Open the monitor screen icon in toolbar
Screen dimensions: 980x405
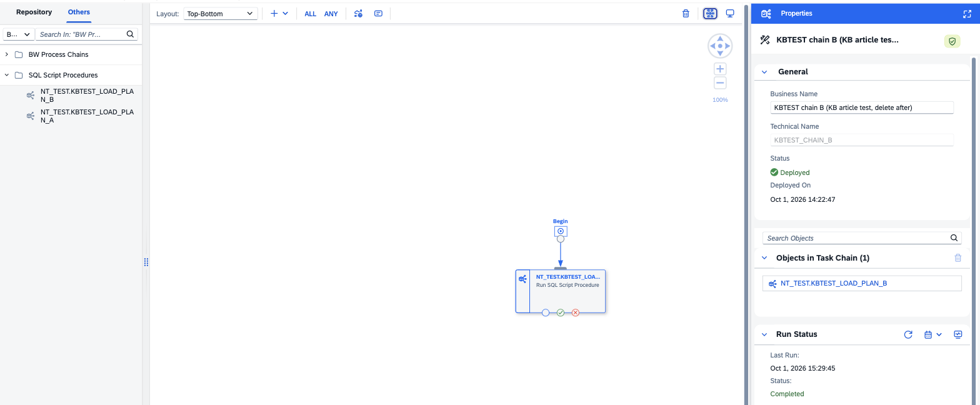729,13
